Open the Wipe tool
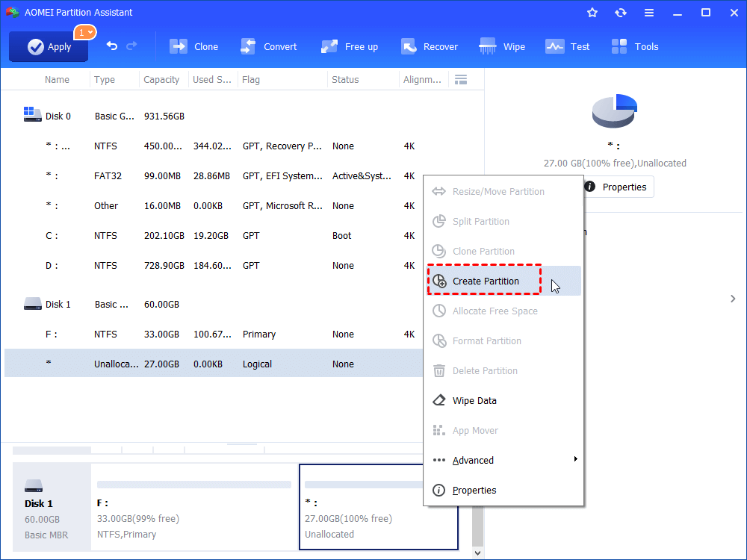 coord(502,46)
